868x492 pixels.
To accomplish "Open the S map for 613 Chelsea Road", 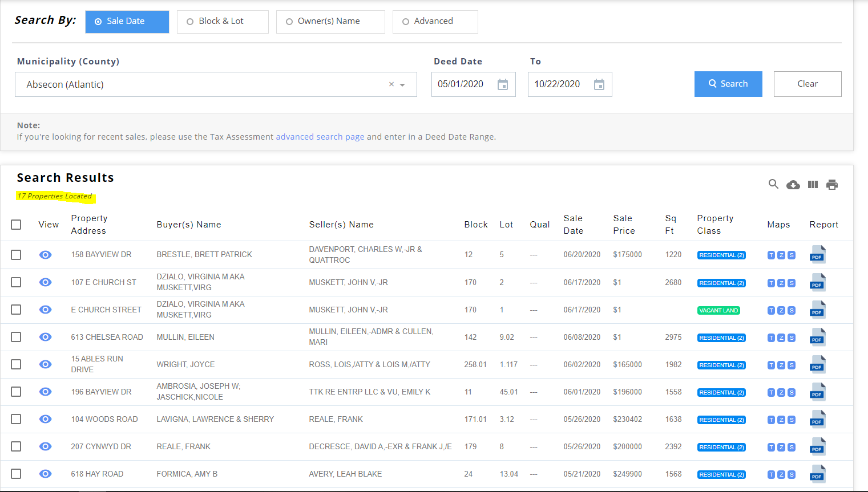I will click(792, 338).
